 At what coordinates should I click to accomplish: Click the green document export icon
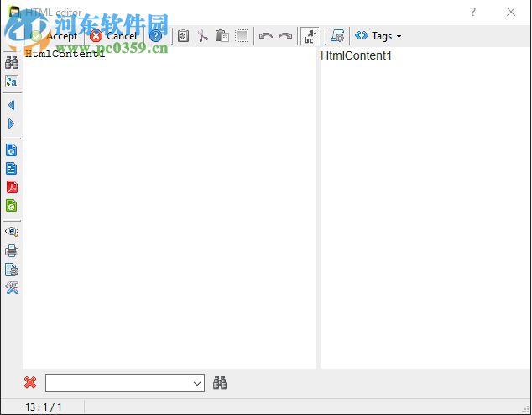tap(12, 206)
